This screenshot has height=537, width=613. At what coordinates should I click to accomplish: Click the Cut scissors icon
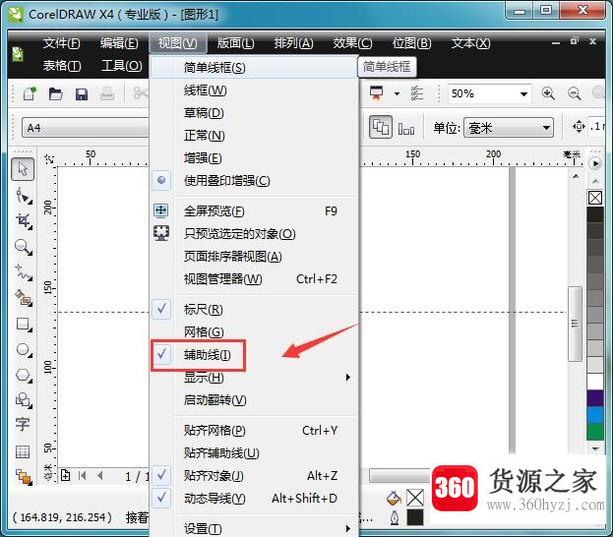(x=140, y=93)
